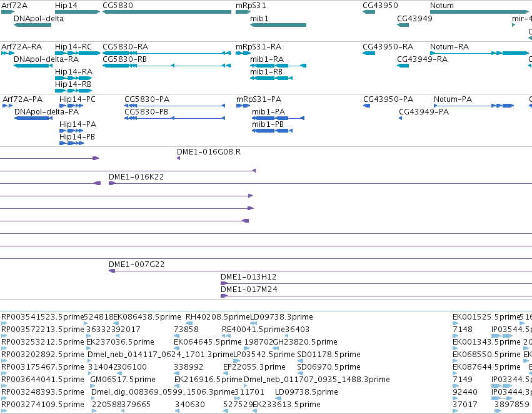This screenshot has height=414, width=532.
Task: Click the CG43950-RA transcript label
Action: [388, 47]
